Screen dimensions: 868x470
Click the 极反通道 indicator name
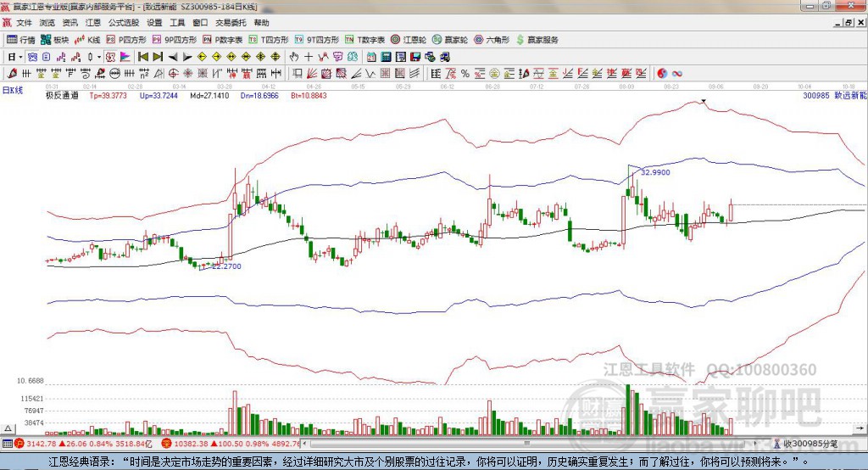pos(62,95)
